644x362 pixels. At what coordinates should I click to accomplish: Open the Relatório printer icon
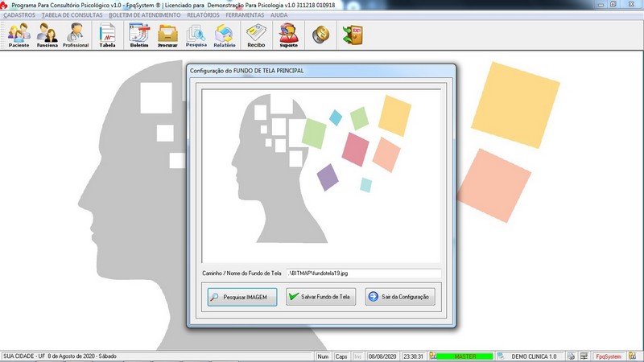tap(225, 35)
